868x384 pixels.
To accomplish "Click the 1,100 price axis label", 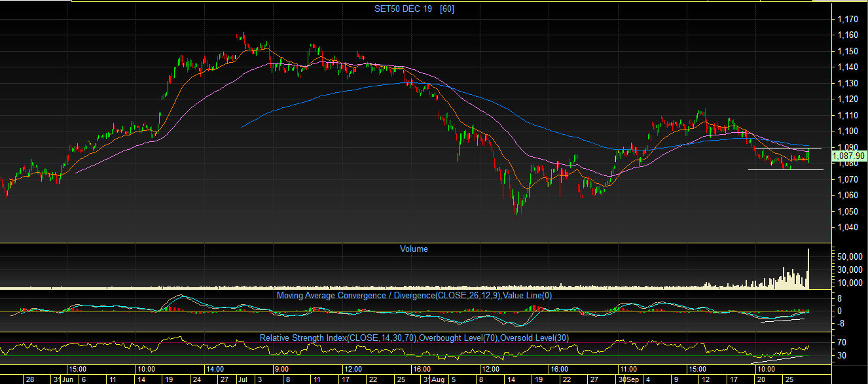I will tap(848, 131).
